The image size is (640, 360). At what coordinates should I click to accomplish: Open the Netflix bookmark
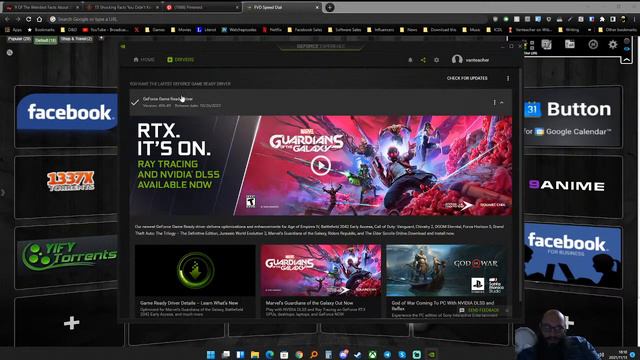(x=272, y=30)
